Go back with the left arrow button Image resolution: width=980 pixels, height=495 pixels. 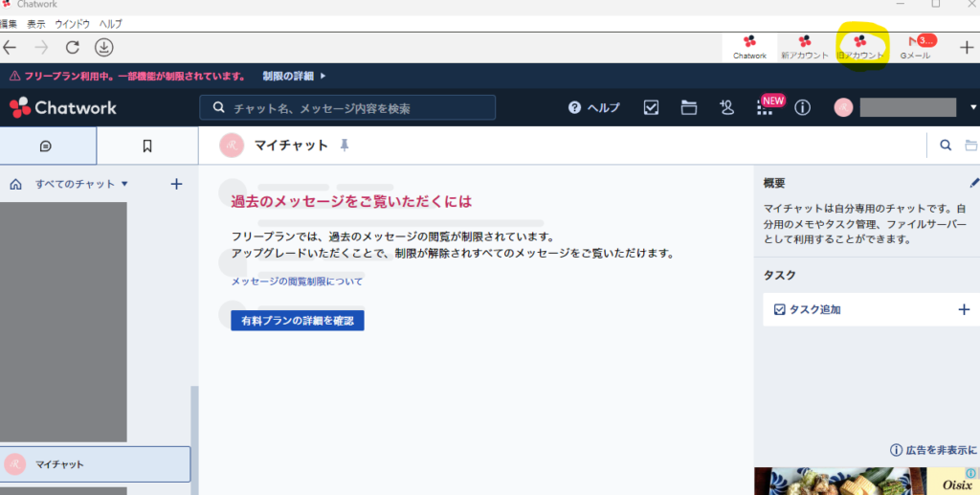(10, 48)
